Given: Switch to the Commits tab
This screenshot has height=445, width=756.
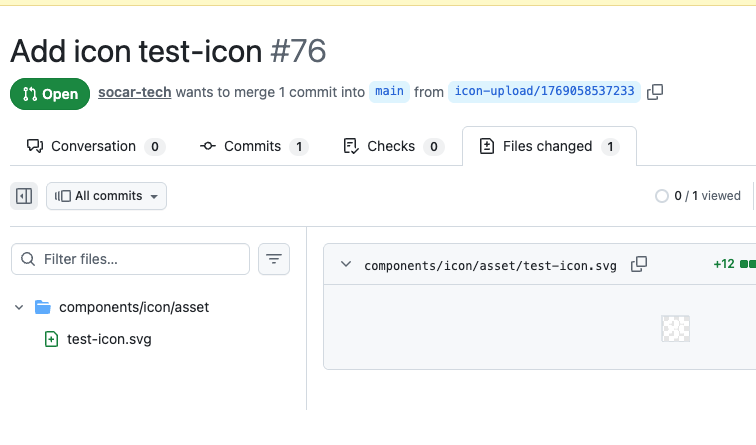Looking at the screenshot, I should coord(252,146).
